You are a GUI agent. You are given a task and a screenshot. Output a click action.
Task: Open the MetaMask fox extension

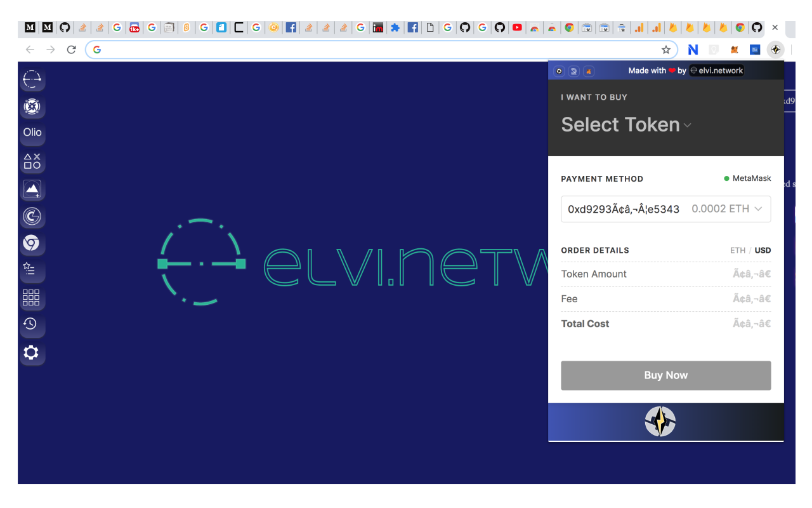735,50
